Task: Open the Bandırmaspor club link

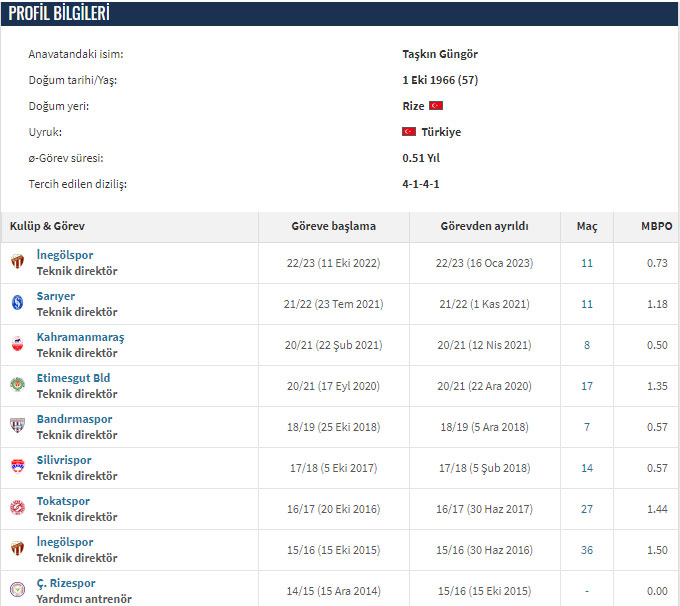Action: tap(74, 419)
